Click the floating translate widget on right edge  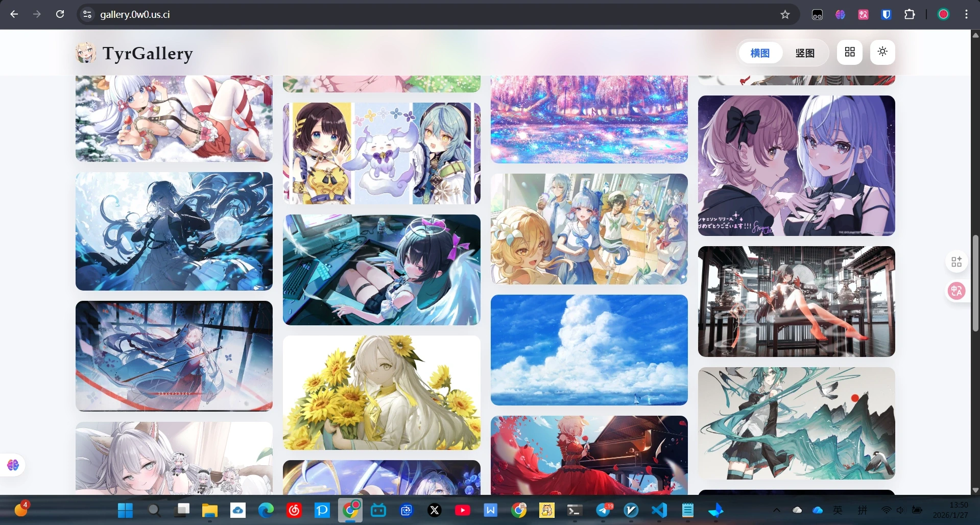[957, 291]
